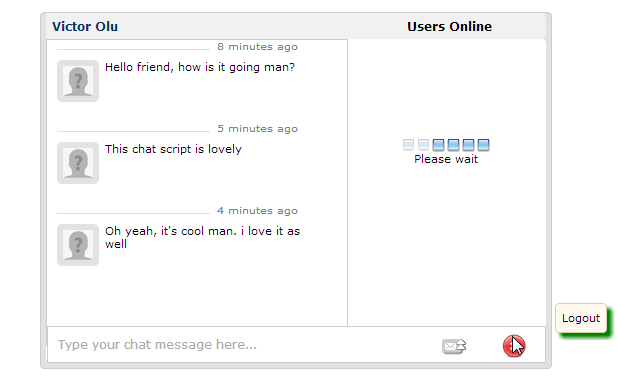Click the Victor Olu chat title
This screenshot has width=617, height=378.
(85, 26)
